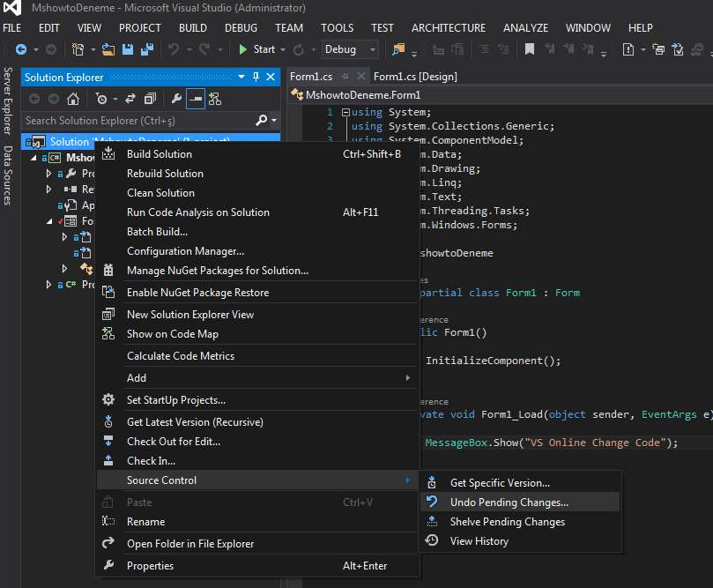
Task: Click View Class Diagram icon in Solution Explorer
Action: (215, 99)
